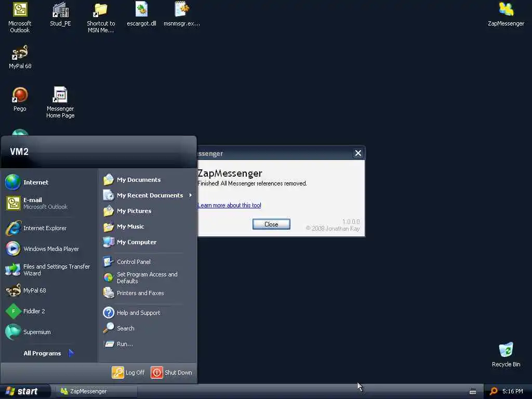Open My Music folder
This screenshot has width=532, height=399.
coord(148,227)
